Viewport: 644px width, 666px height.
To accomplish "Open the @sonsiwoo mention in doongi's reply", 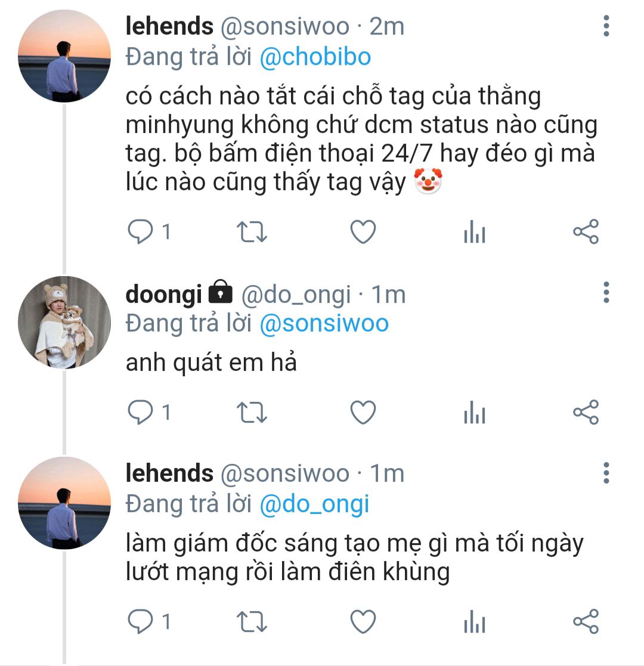I will tap(324, 323).
